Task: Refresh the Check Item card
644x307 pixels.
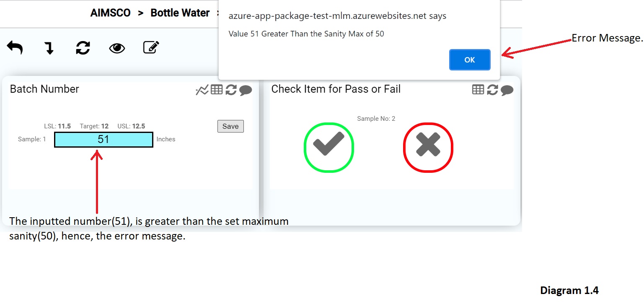Action: (x=492, y=90)
